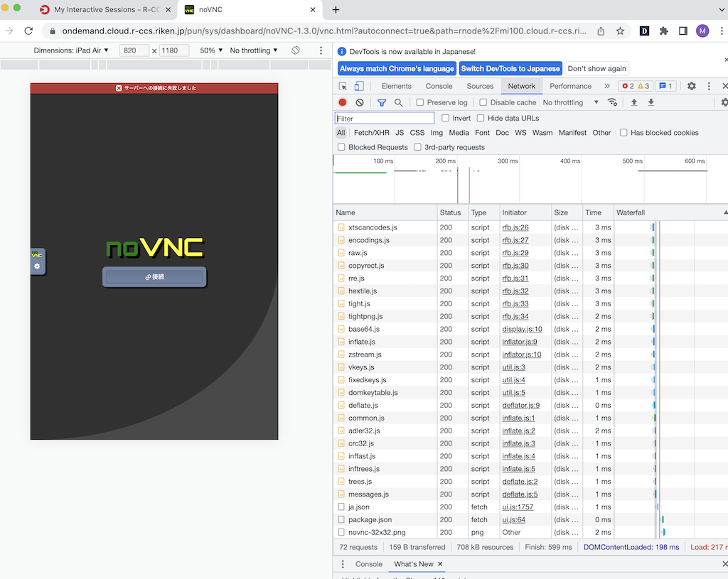Toggle the device toolbar icon
The width and height of the screenshot is (728, 579).
pos(359,86)
